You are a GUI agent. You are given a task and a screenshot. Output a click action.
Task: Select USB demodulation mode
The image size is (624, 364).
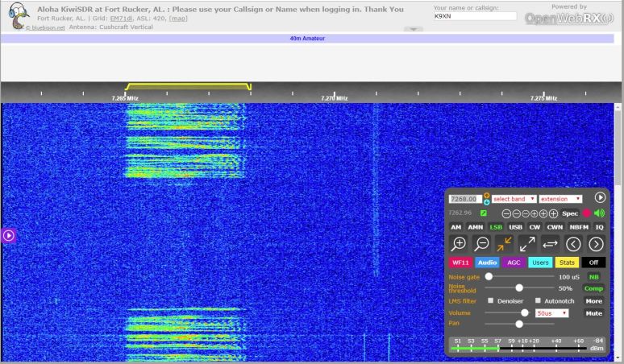[515, 227]
